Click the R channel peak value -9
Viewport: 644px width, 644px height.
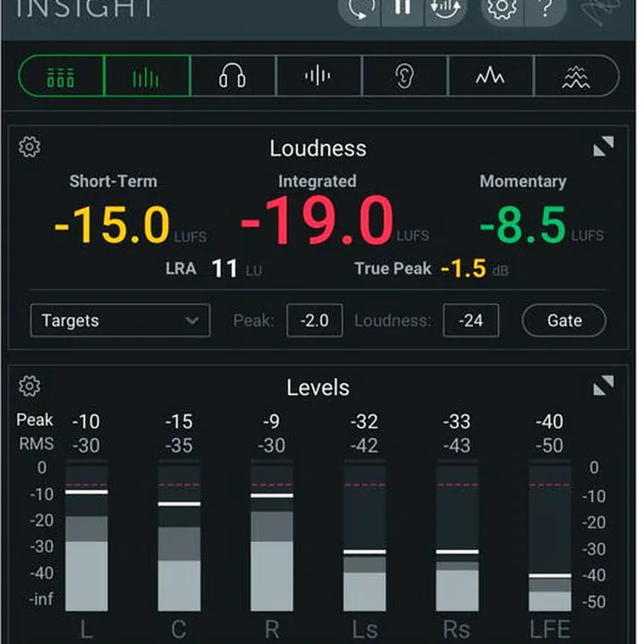[272, 422]
